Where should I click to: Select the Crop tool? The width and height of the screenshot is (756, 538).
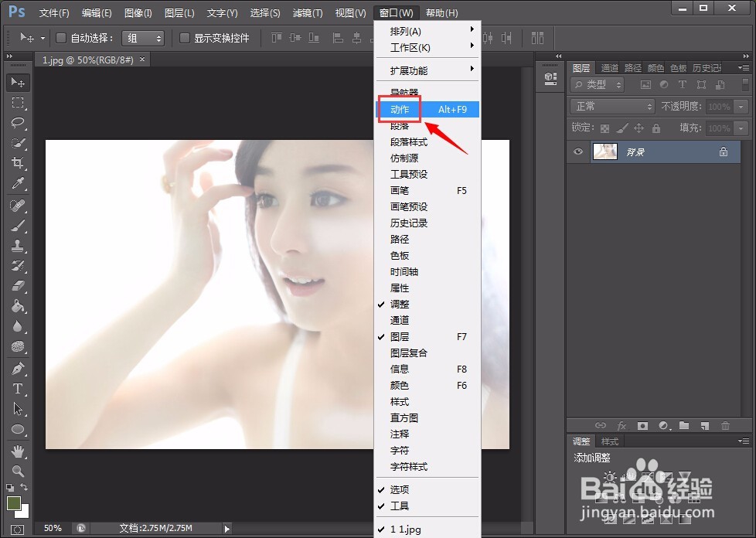tap(18, 163)
